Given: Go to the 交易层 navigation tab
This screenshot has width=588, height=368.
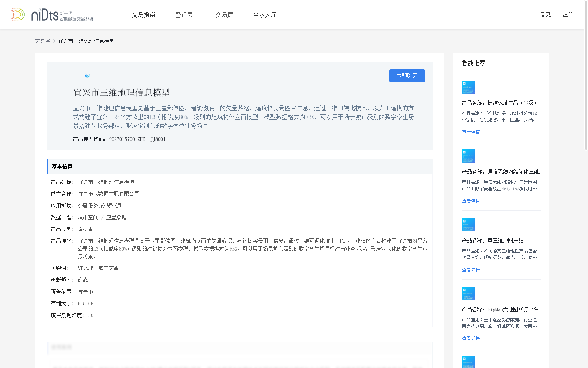Looking at the screenshot, I should click(225, 15).
